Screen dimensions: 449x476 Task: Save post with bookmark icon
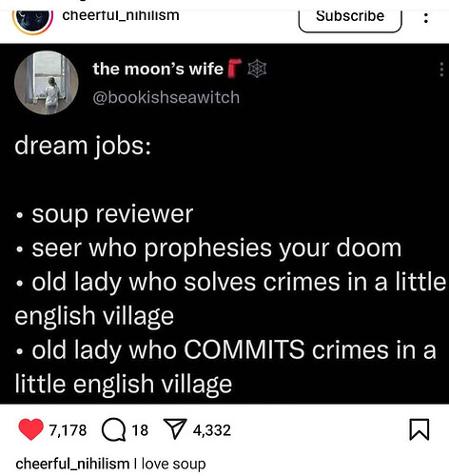420,429
